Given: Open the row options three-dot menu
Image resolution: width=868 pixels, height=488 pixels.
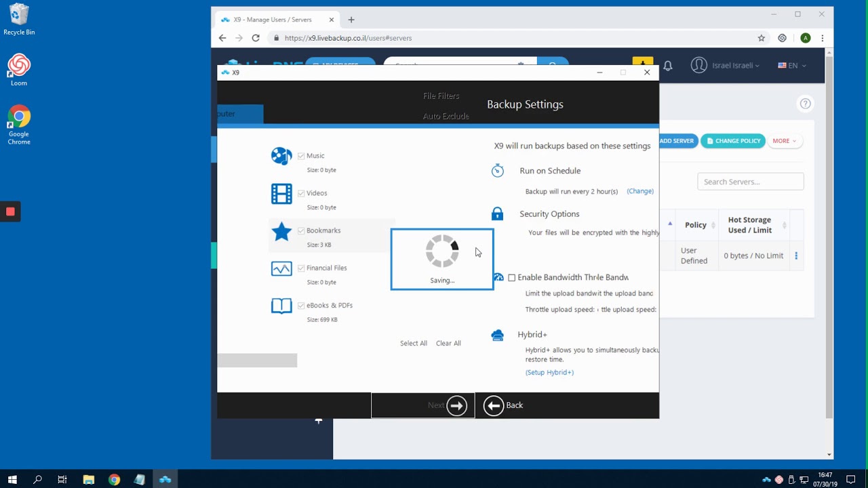Looking at the screenshot, I should pyautogui.click(x=796, y=256).
